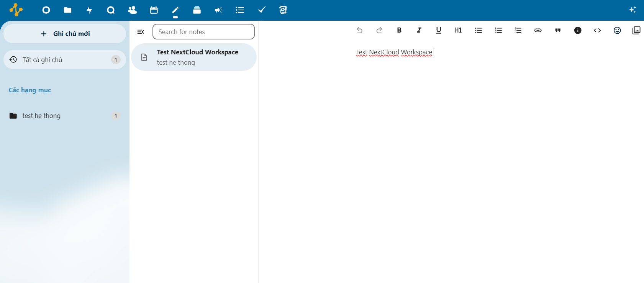
Task: Open the Files folder app
Action: pyautogui.click(x=67, y=10)
